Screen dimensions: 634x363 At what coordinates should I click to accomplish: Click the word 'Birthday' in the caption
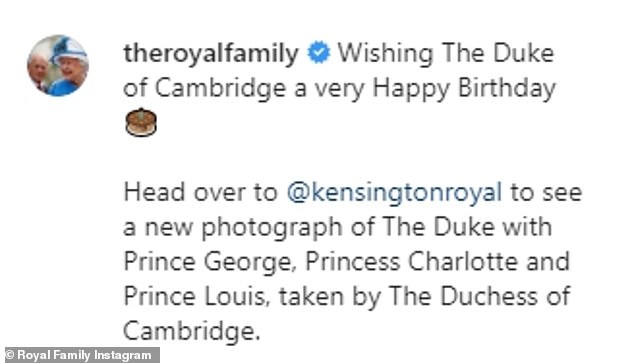pyautogui.click(x=507, y=88)
